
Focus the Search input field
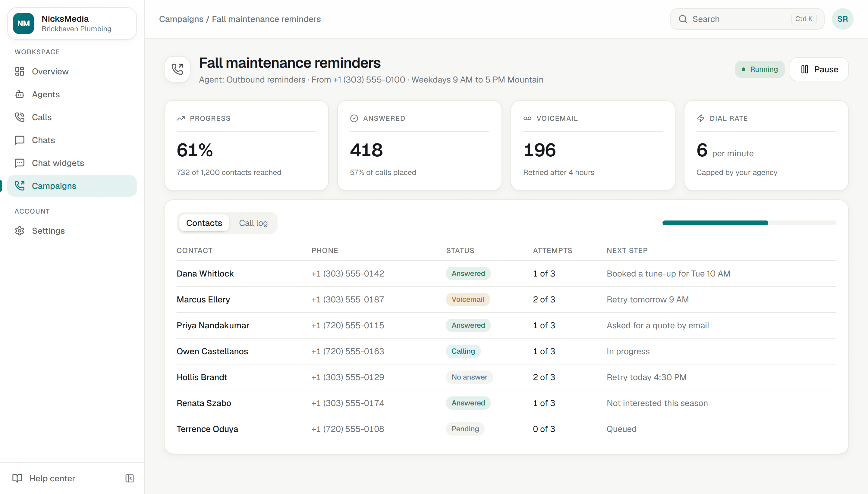pos(747,19)
